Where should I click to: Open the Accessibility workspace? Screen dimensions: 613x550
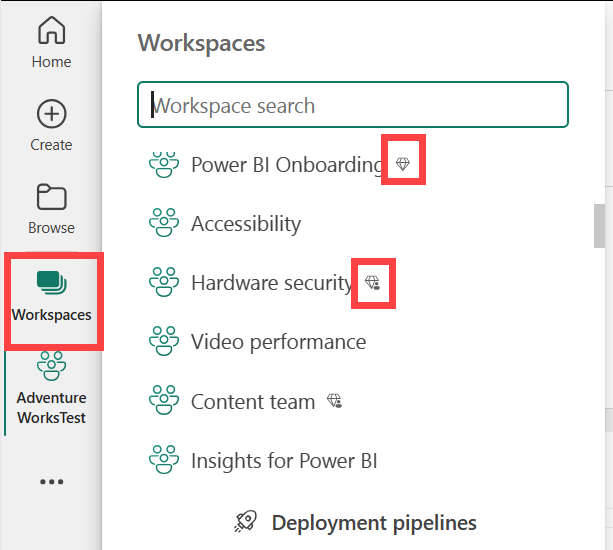click(x=246, y=224)
